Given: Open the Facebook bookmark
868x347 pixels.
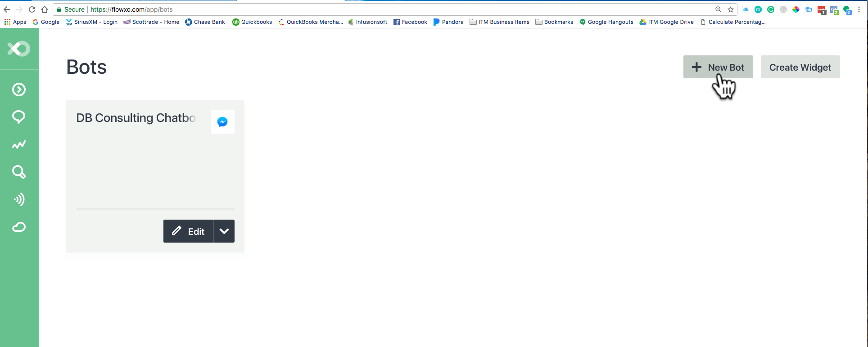Looking at the screenshot, I should pos(410,22).
